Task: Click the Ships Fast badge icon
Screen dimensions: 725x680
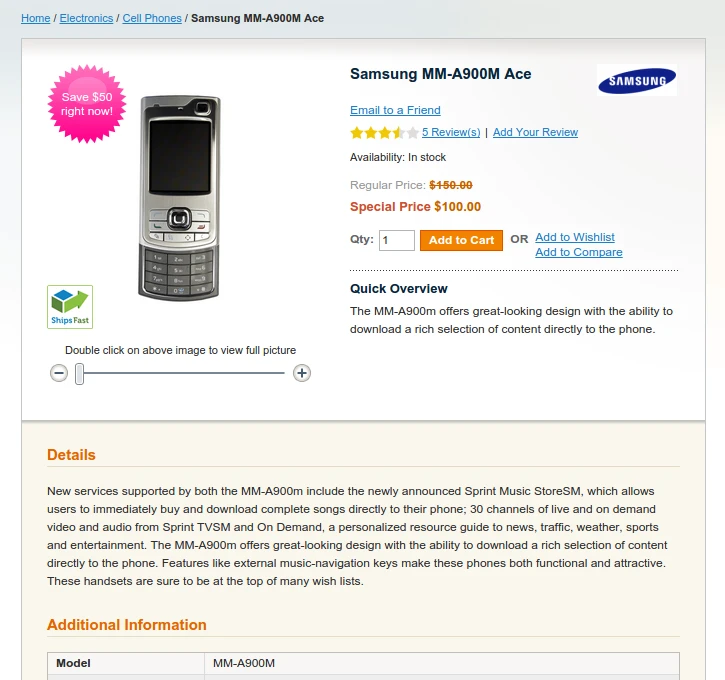Action: pos(70,307)
